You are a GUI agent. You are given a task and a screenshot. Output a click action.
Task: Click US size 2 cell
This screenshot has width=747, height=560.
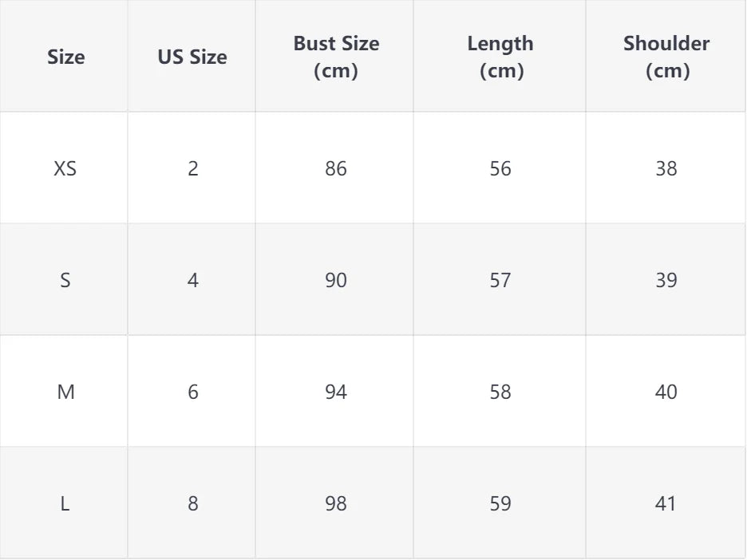(x=192, y=168)
